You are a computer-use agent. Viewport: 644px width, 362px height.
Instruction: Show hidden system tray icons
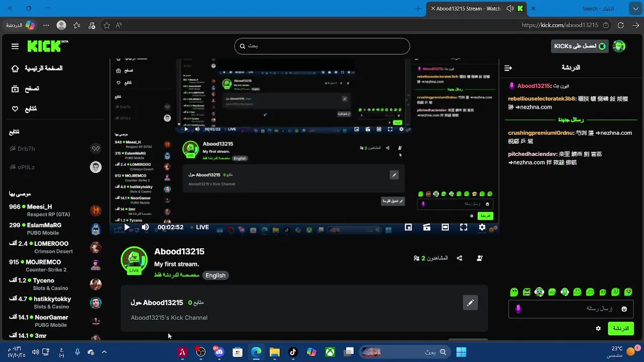point(104,352)
